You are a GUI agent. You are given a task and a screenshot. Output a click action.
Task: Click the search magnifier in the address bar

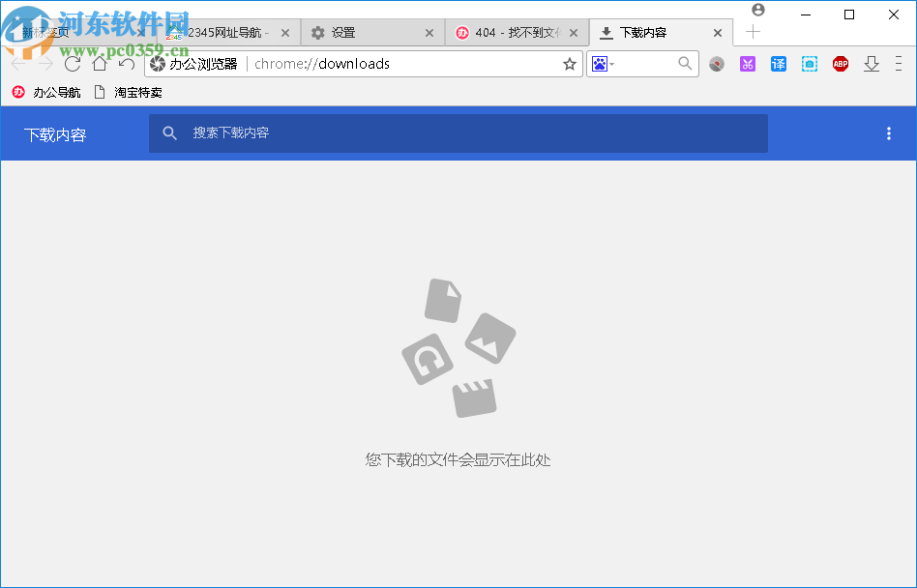pyautogui.click(x=685, y=64)
